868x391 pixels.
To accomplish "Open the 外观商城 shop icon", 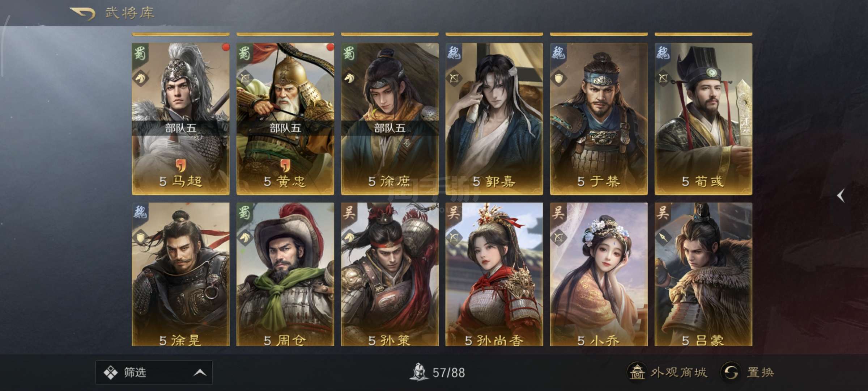I will (x=637, y=372).
